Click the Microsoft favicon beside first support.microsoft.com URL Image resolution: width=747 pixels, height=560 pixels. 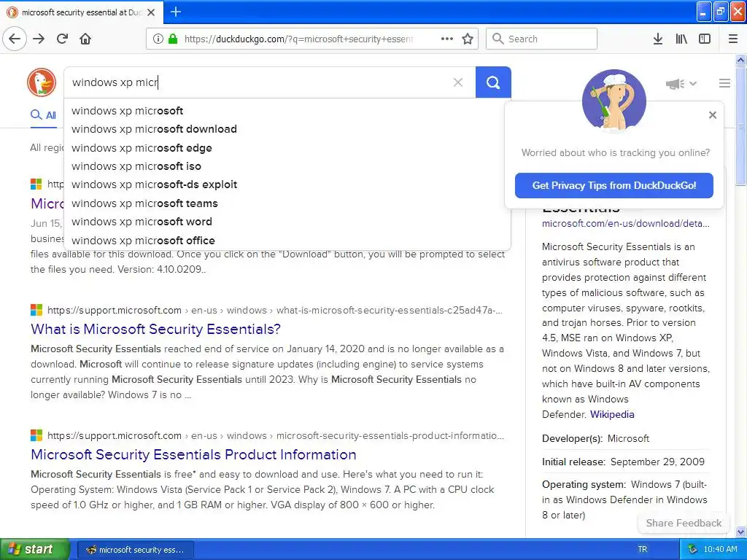pos(36,310)
